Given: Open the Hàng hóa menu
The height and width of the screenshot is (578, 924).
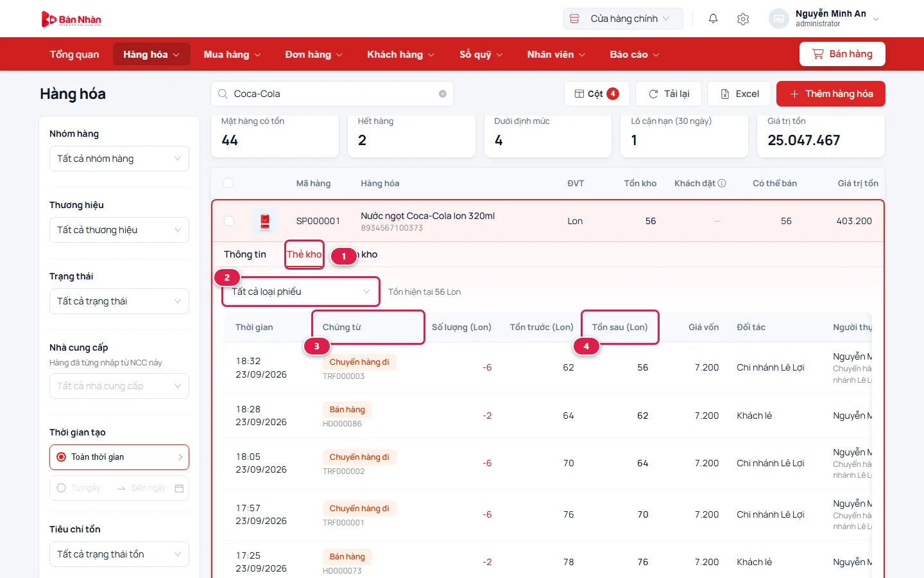Looking at the screenshot, I should coord(151,55).
